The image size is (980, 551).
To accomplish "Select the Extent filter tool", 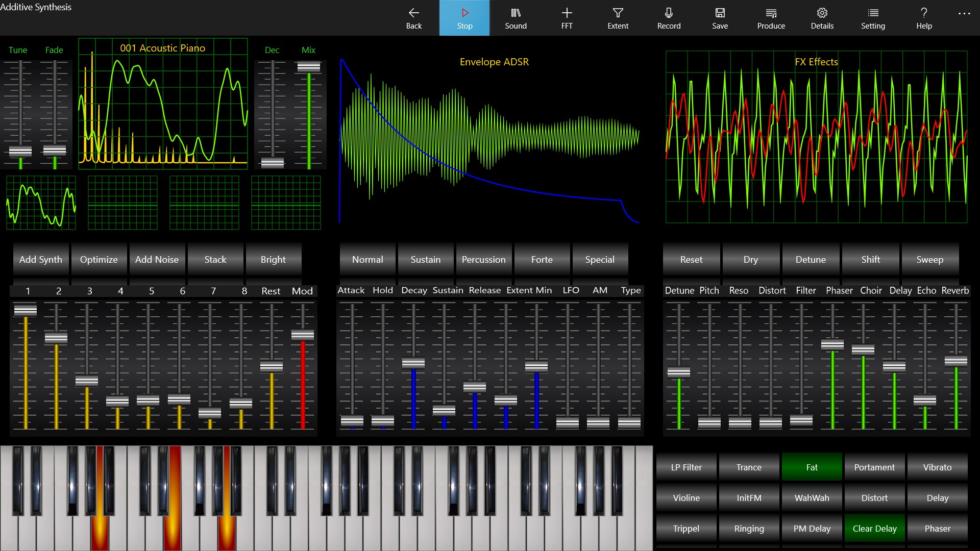I will pyautogui.click(x=618, y=18).
